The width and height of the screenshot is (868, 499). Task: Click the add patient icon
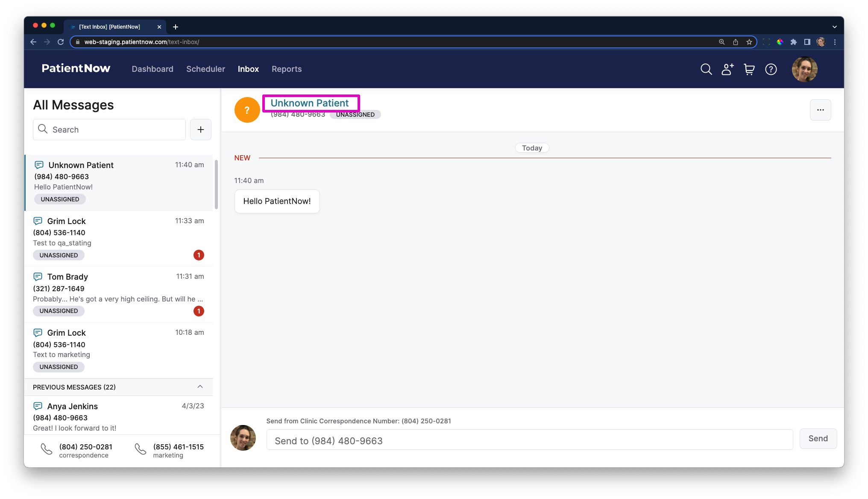[727, 69]
